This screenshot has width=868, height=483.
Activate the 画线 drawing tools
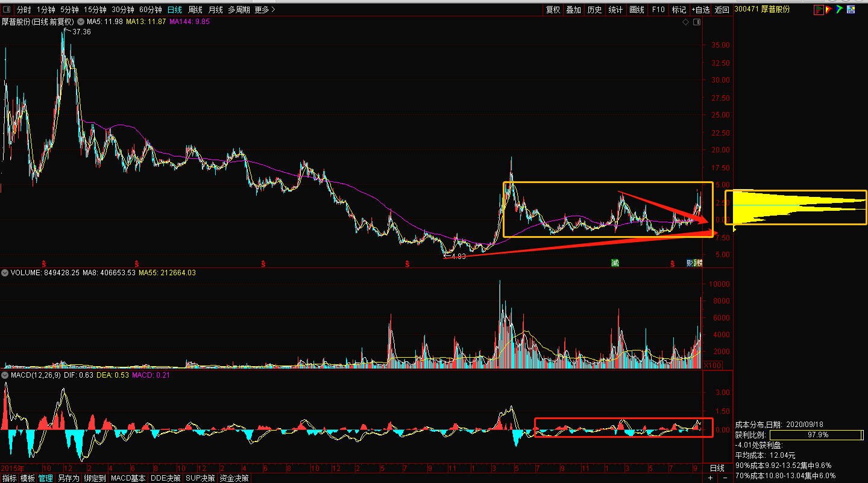pos(637,10)
